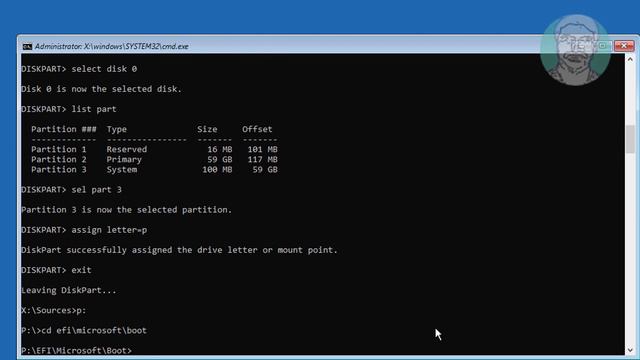Click the 'Offset' column header
The image size is (640, 360).
click(x=257, y=129)
